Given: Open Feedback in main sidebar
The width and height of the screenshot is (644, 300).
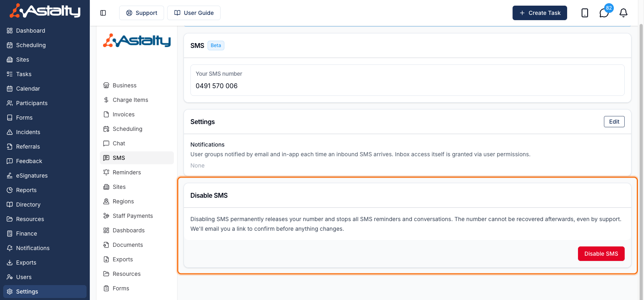Looking at the screenshot, I should pyautogui.click(x=45, y=161).
